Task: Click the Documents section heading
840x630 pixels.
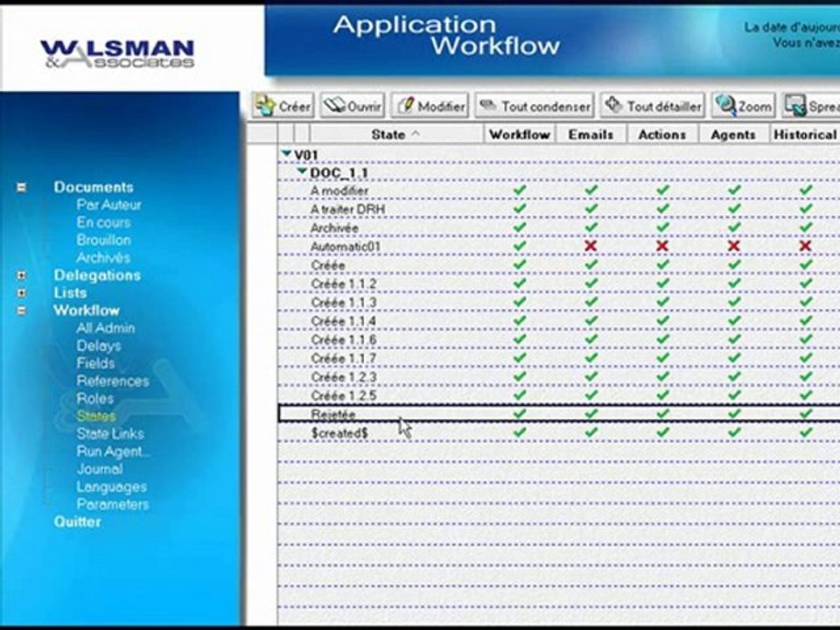Action: (x=94, y=187)
